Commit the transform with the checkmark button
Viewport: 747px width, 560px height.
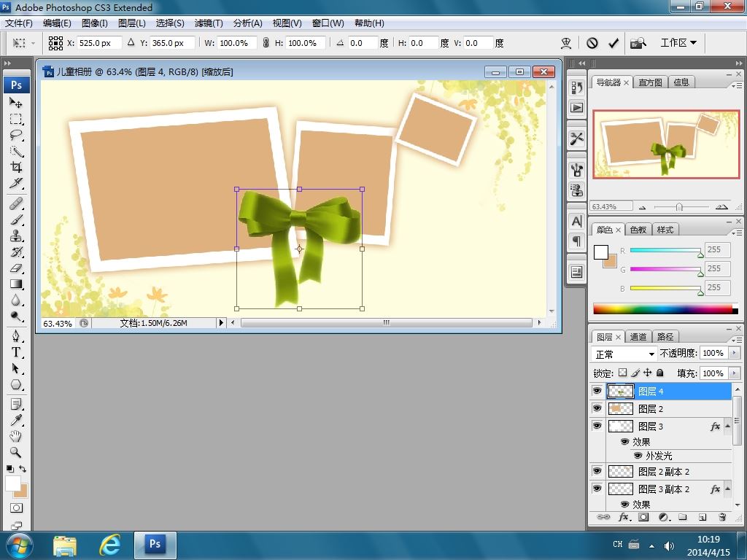[x=614, y=43]
